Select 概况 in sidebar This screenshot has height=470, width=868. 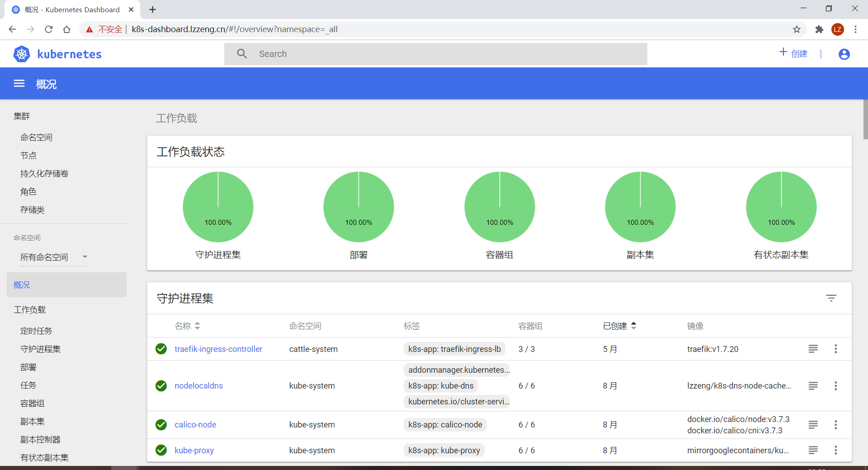coord(66,285)
